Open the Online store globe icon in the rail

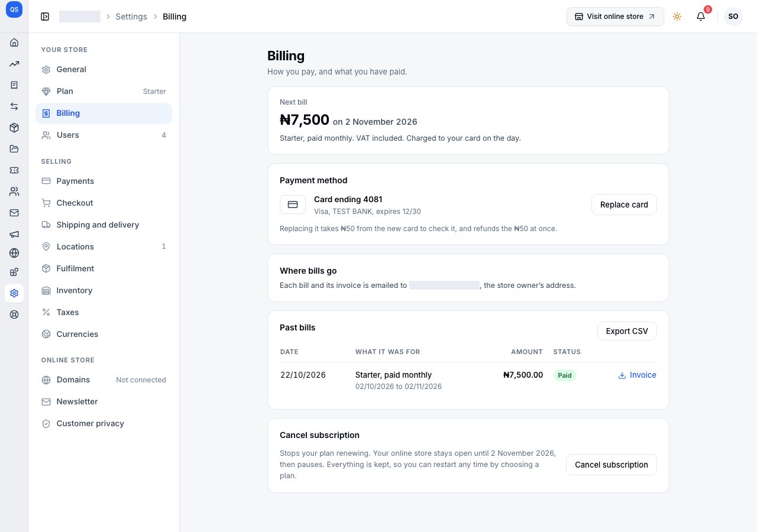pos(14,253)
